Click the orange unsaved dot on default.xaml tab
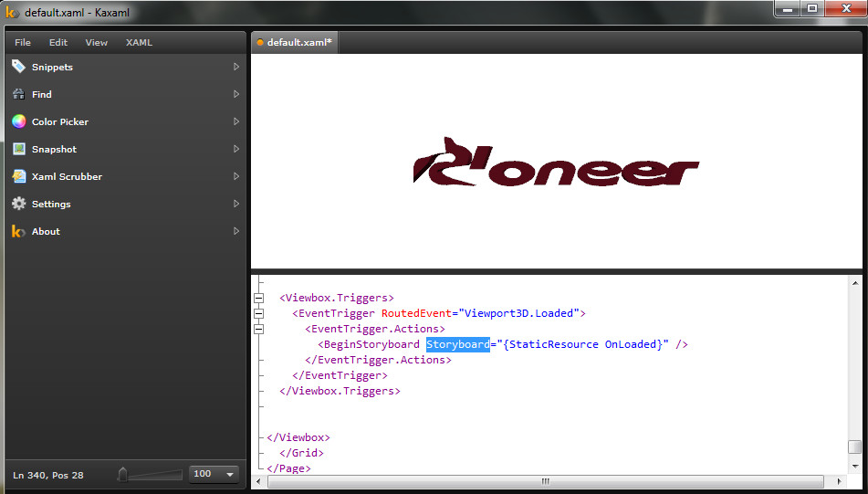This screenshot has width=868, height=494. coord(259,43)
